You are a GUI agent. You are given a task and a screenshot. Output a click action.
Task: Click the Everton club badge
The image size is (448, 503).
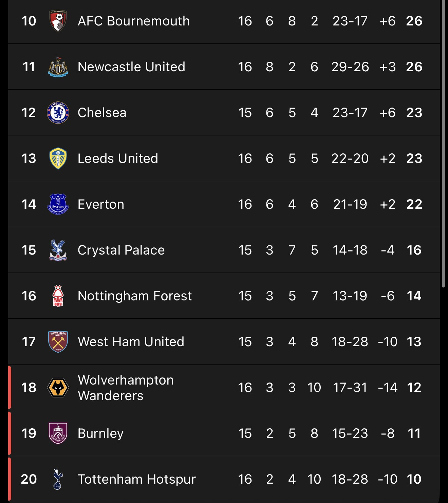[58, 204]
